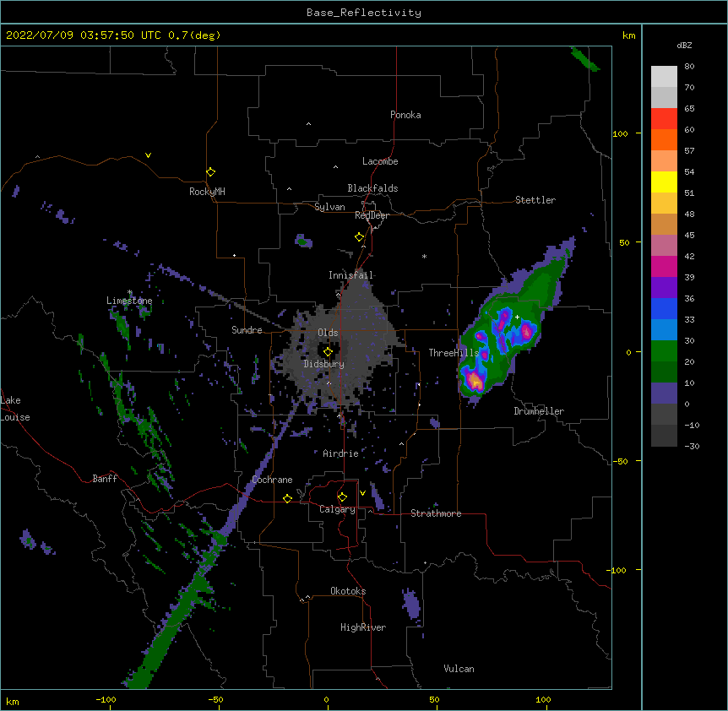Click the Limestone label
Viewport: 728px width, 711px height.
click(129, 301)
